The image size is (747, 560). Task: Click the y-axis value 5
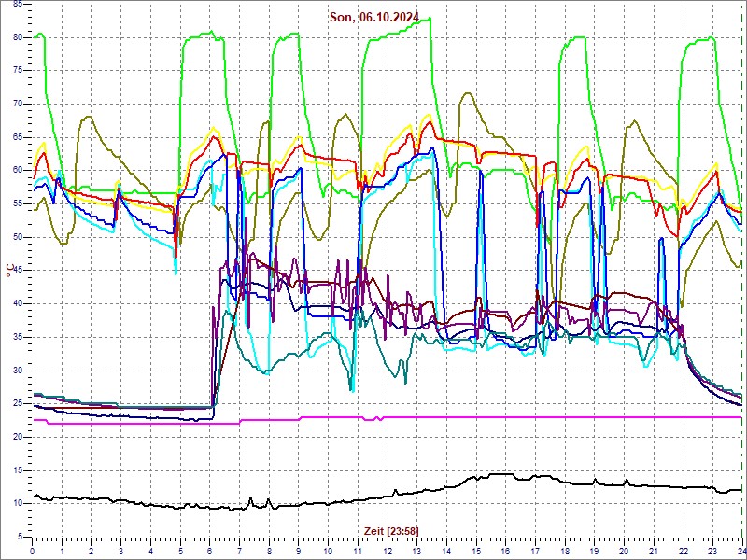tap(20, 538)
